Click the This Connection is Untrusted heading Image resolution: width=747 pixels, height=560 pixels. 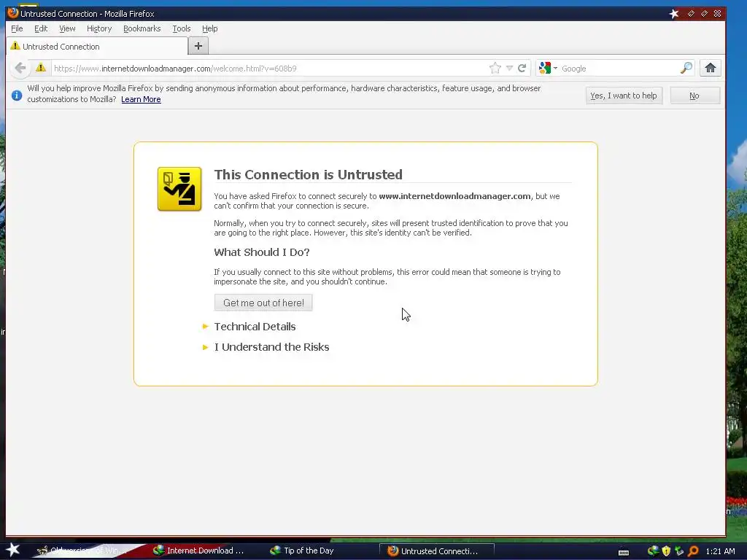click(x=309, y=174)
